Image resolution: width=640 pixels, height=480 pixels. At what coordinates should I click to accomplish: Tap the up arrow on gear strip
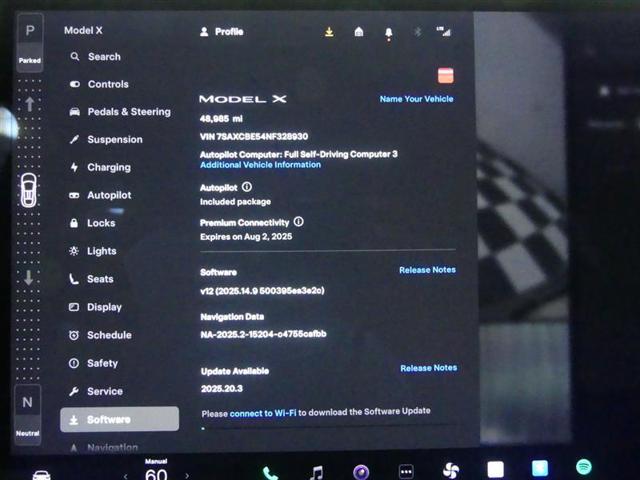[x=29, y=104]
